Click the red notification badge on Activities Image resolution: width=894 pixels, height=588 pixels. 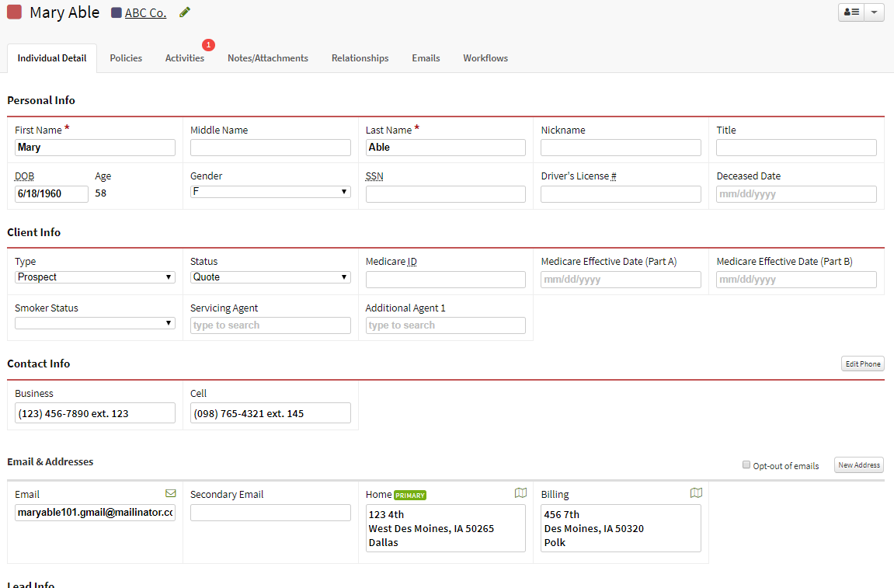tap(208, 45)
